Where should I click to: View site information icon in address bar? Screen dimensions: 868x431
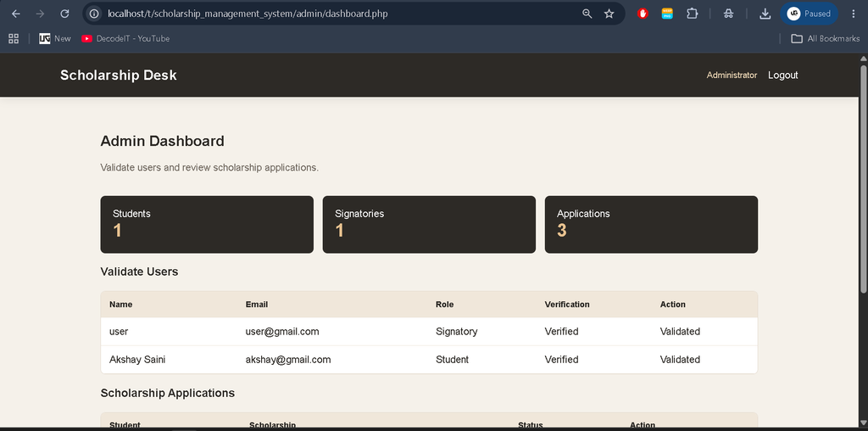[95, 14]
